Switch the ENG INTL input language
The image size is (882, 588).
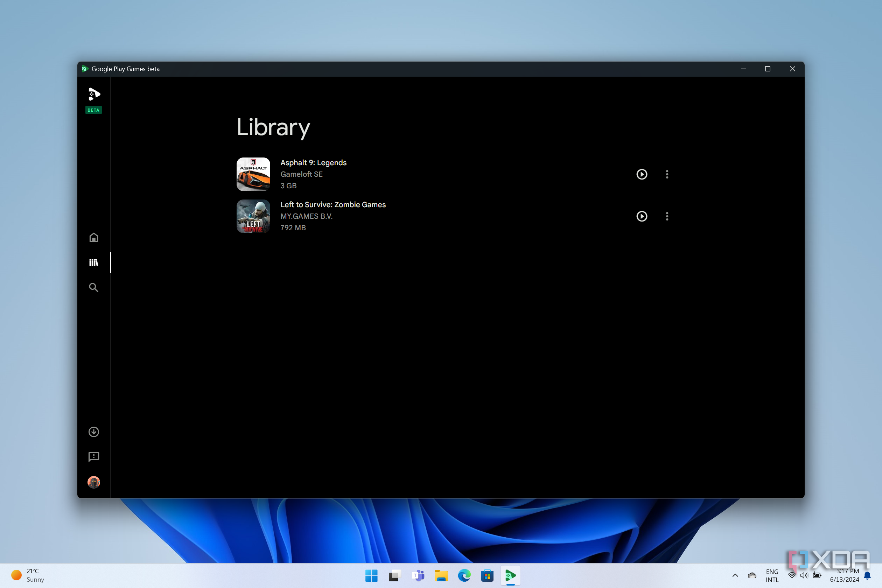tap(772, 576)
